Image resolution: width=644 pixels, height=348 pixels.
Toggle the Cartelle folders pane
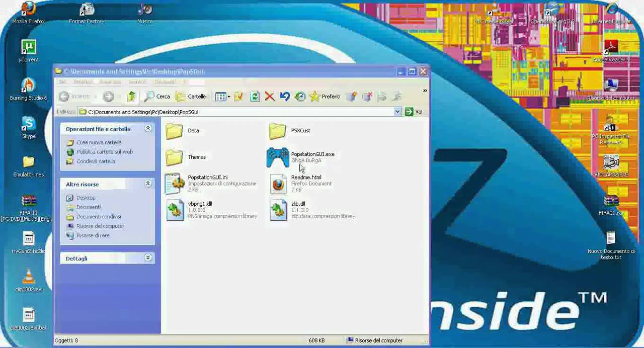(191, 97)
